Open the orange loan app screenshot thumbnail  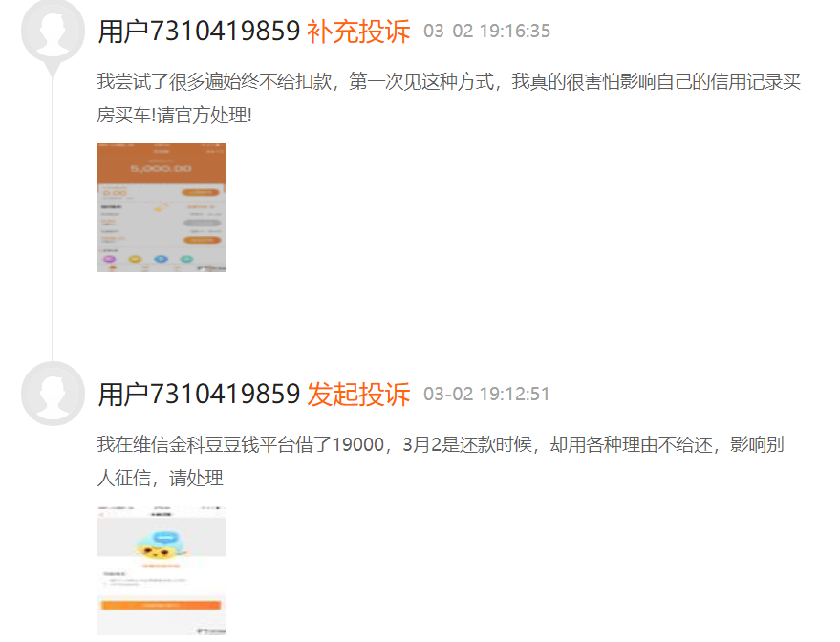pos(161,207)
